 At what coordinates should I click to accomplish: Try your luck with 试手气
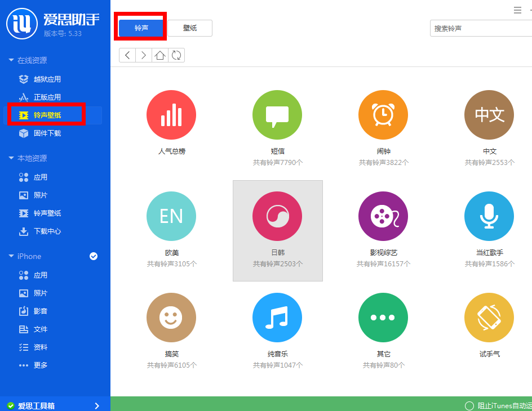(x=489, y=317)
